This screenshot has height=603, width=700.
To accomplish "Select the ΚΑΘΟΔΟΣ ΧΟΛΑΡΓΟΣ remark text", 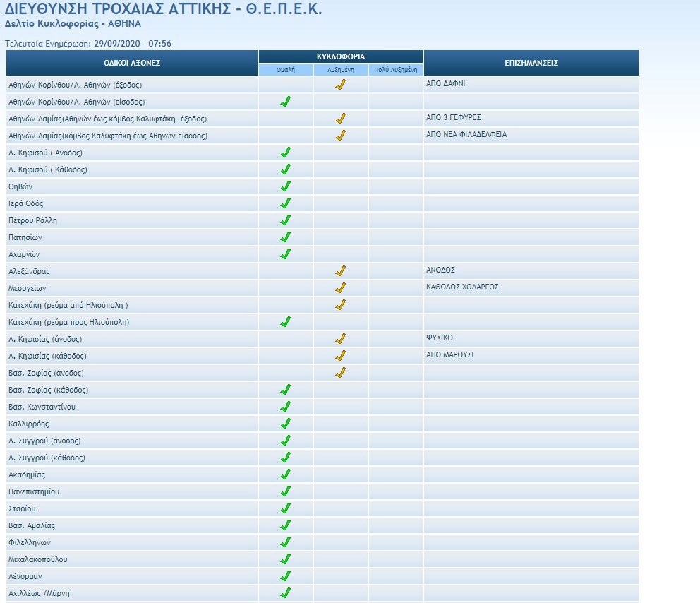I will [463, 287].
